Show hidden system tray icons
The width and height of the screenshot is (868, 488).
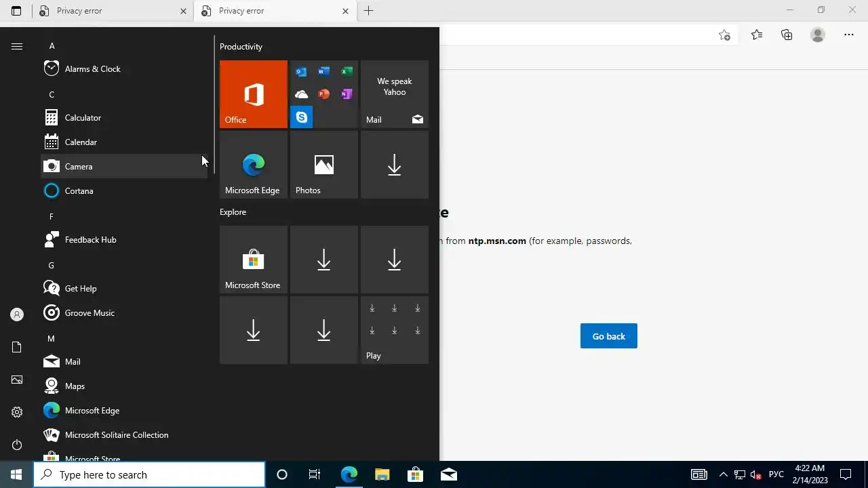[723, 474]
